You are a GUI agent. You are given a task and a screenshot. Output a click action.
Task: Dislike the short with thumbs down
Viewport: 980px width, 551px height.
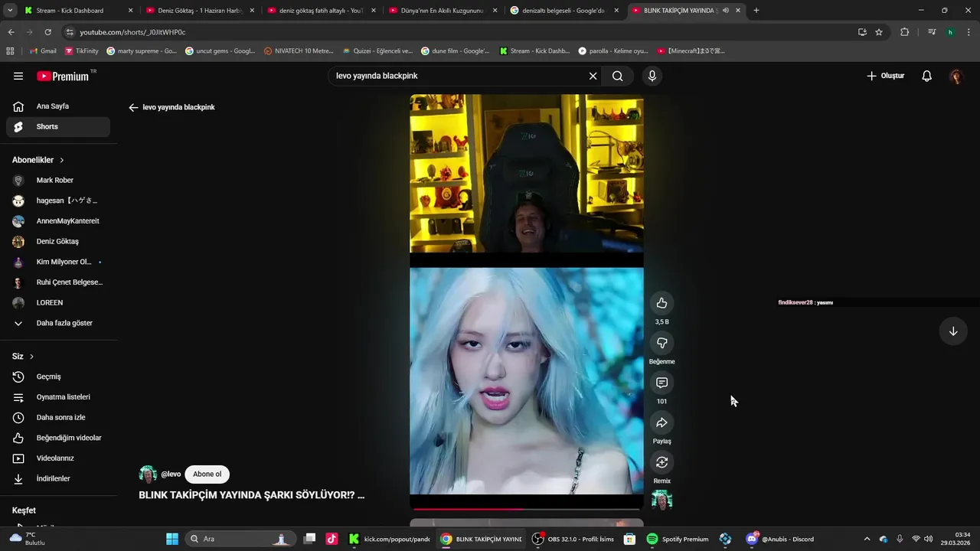point(662,343)
